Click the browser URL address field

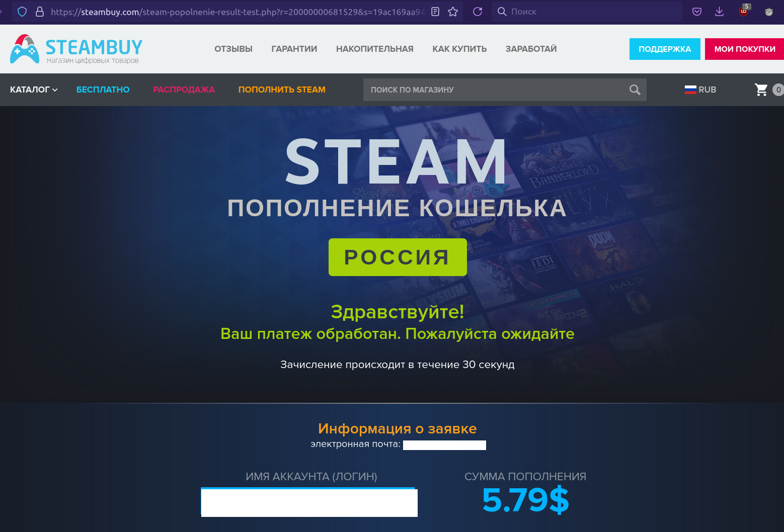(238, 12)
